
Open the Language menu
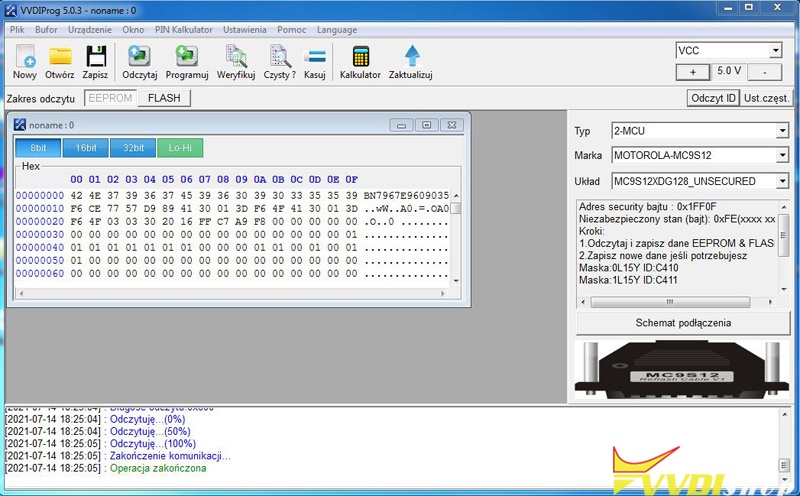337,30
